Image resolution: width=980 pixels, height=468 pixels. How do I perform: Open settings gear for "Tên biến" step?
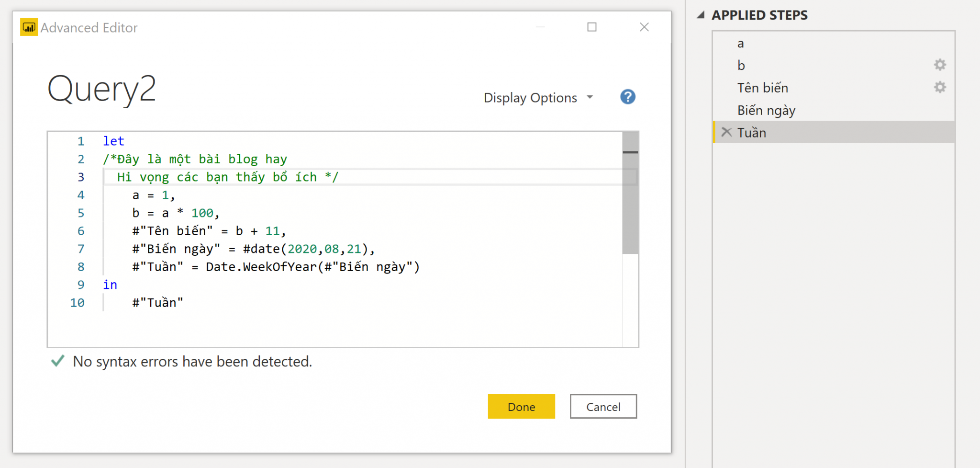[x=939, y=87]
